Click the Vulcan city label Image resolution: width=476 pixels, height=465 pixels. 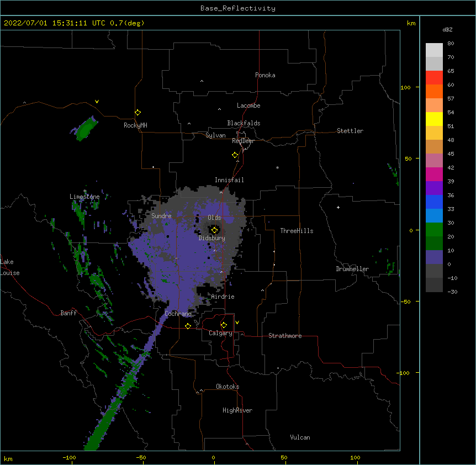point(300,437)
